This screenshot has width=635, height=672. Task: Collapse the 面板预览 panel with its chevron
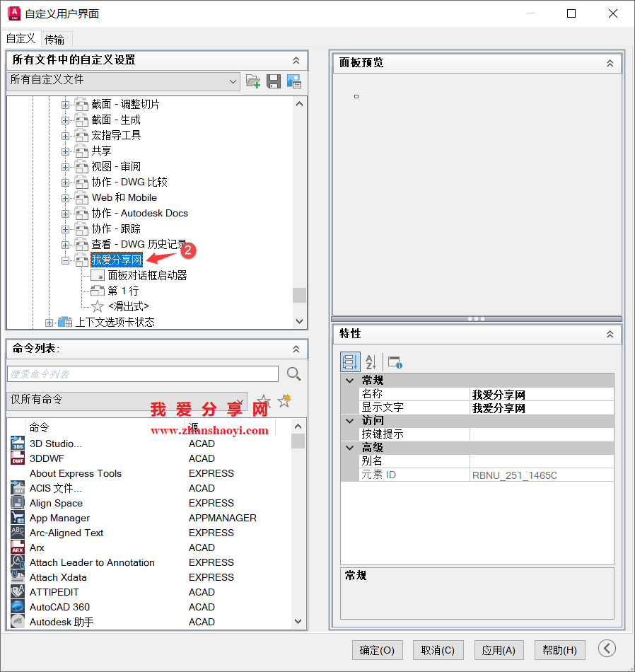pos(610,63)
